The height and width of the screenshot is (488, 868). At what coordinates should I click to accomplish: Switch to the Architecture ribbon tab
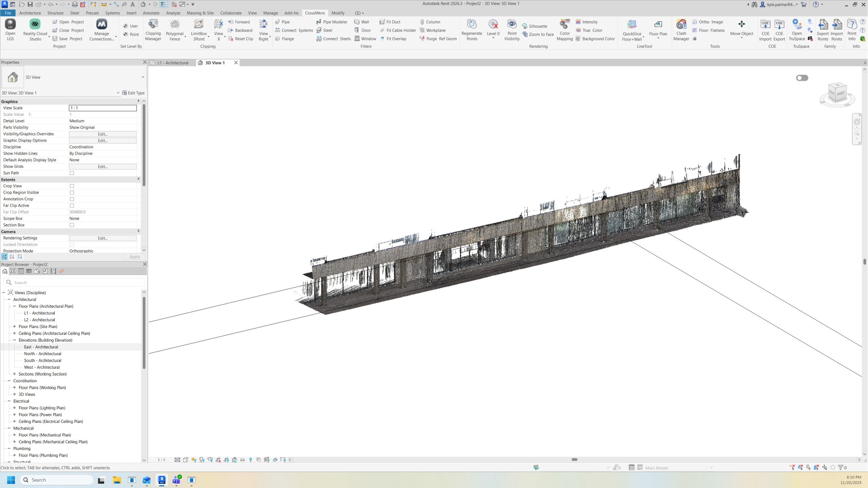(30, 13)
